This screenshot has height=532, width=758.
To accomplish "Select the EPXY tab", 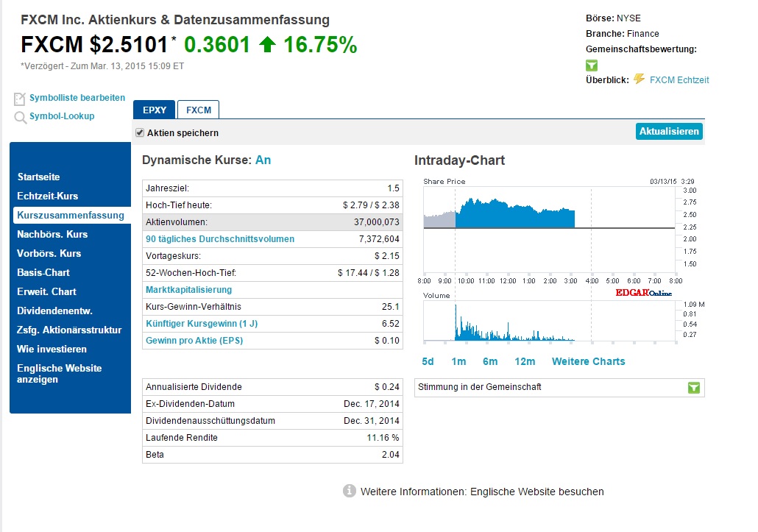I will point(154,109).
